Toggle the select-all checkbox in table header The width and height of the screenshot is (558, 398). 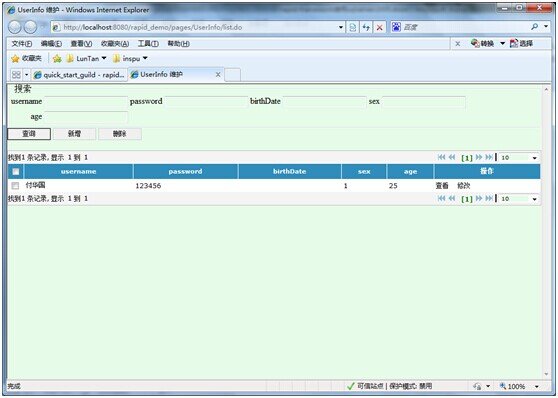(x=16, y=172)
